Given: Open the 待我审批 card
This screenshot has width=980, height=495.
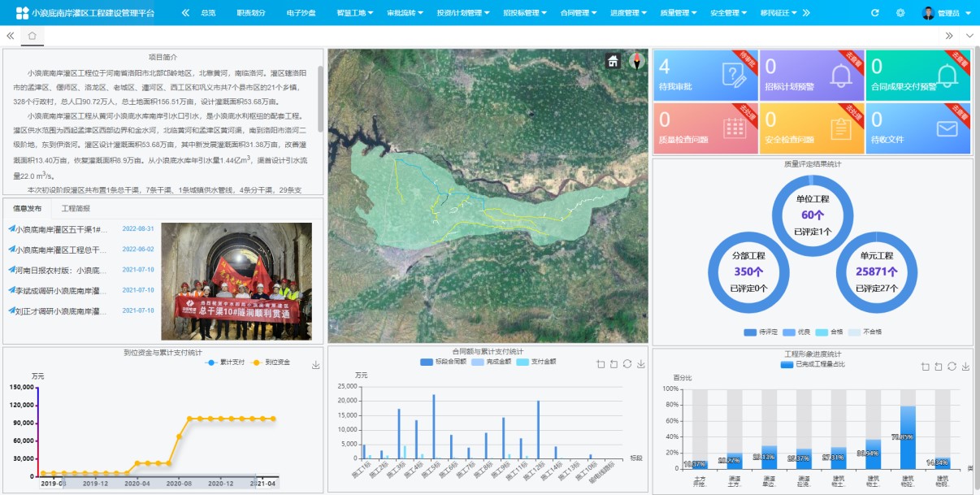Looking at the screenshot, I should click(x=705, y=76).
